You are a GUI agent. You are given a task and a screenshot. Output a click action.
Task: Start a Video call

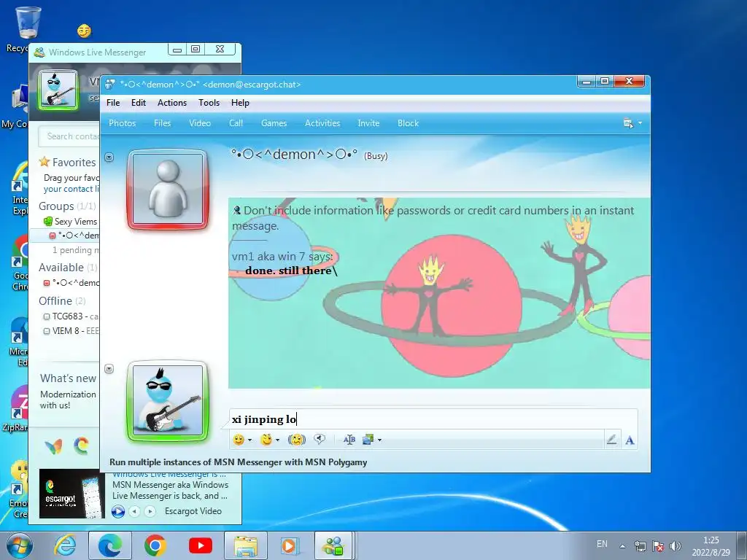[200, 123]
